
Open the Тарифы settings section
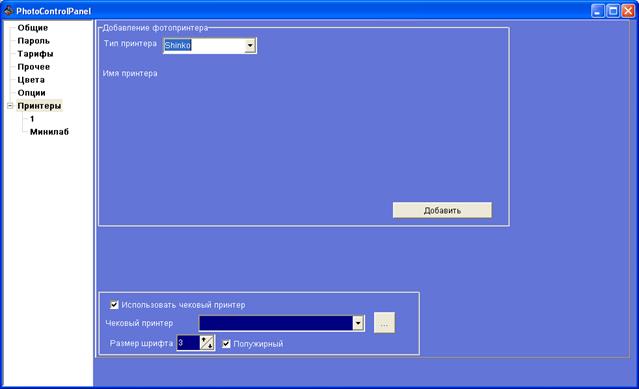pyautogui.click(x=35, y=54)
